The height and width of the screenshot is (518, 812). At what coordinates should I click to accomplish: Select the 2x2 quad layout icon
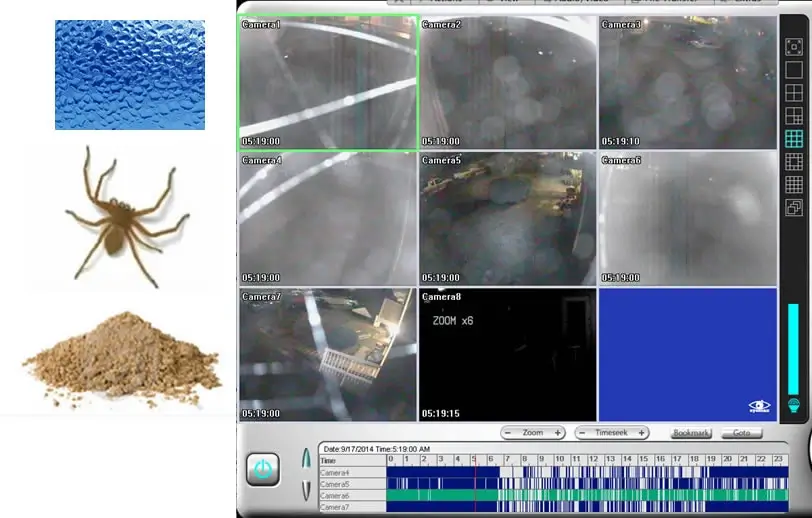tap(794, 93)
